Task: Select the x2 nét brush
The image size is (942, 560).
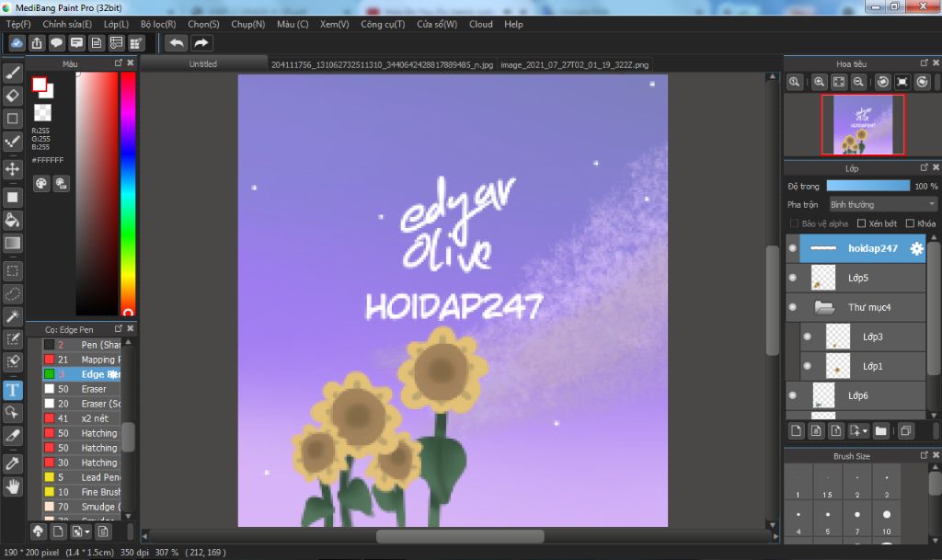Action: pyautogui.click(x=82, y=418)
